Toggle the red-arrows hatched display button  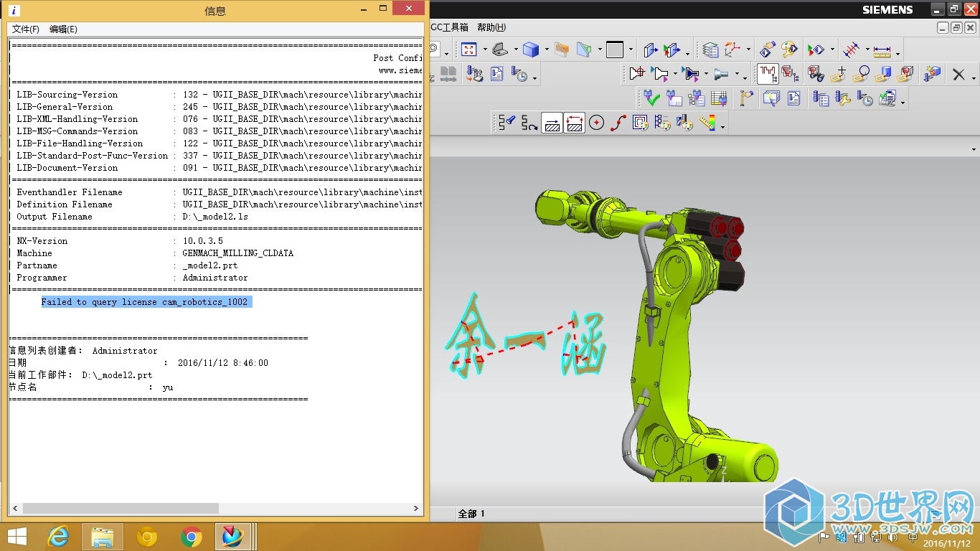coord(574,123)
